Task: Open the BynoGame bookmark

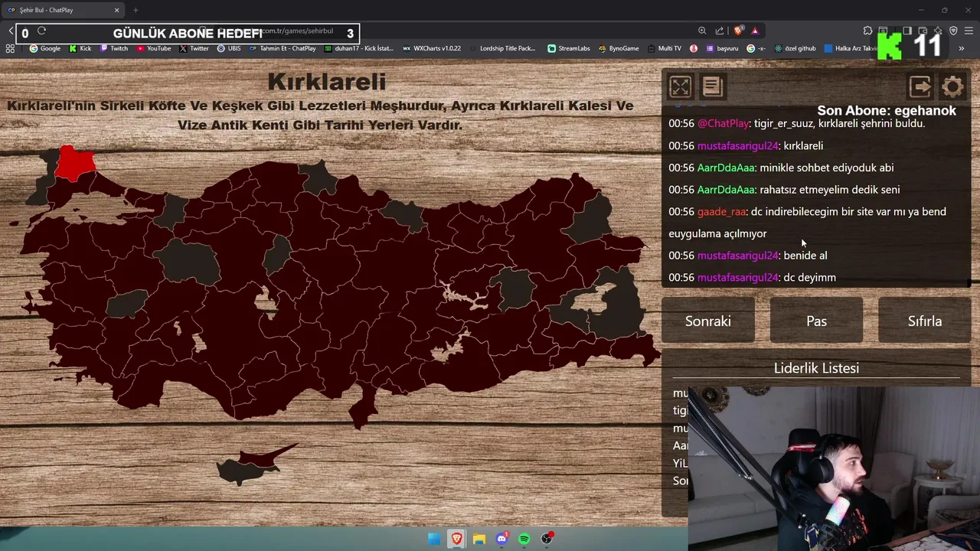Action: coord(619,48)
